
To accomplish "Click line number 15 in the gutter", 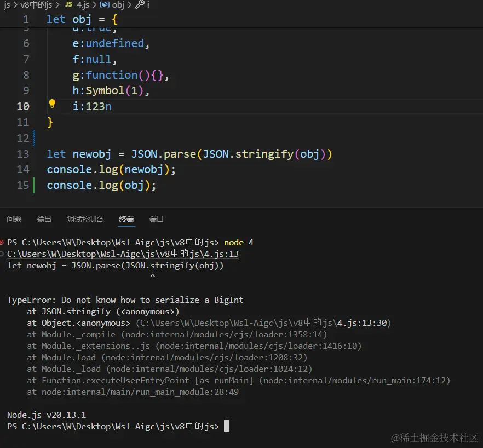I will 23,185.
